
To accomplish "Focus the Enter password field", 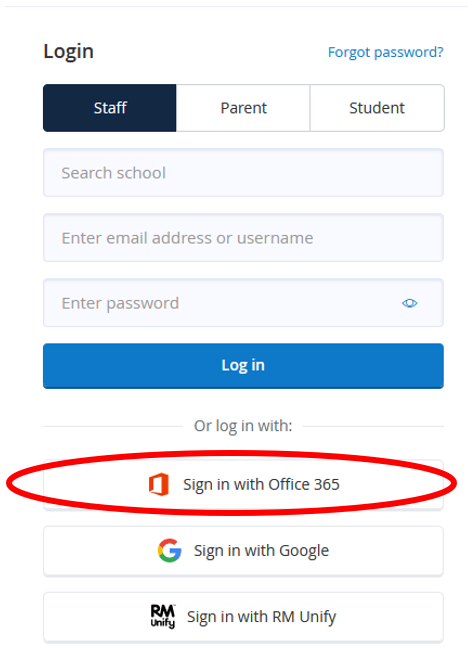I will coord(243,303).
